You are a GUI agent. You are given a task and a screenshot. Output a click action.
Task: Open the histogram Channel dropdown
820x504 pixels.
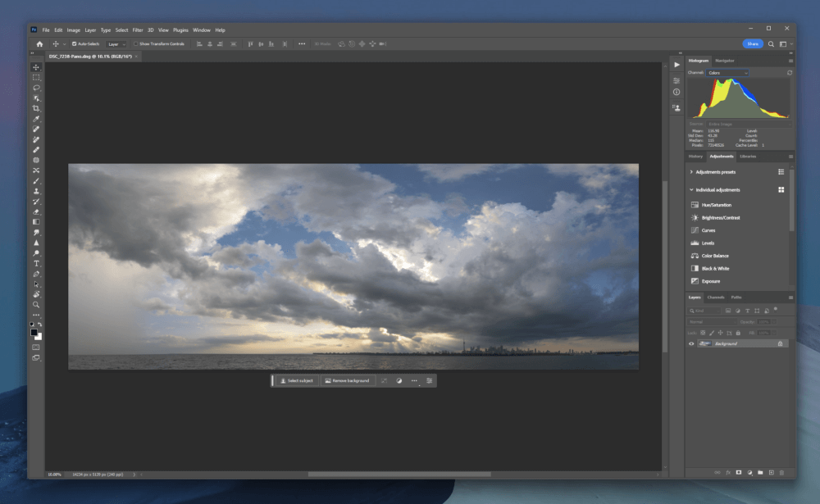click(727, 73)
